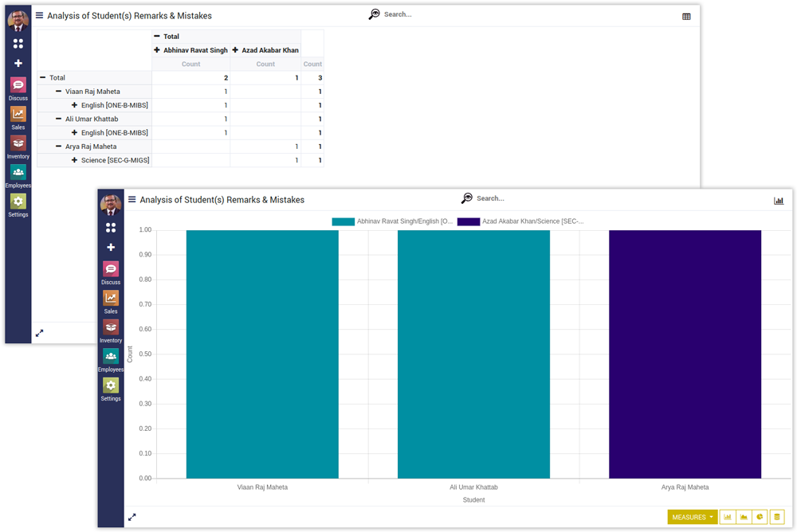
Task: Expand the Science [SEC-G-MIGS] row
Action: [74, 160]
